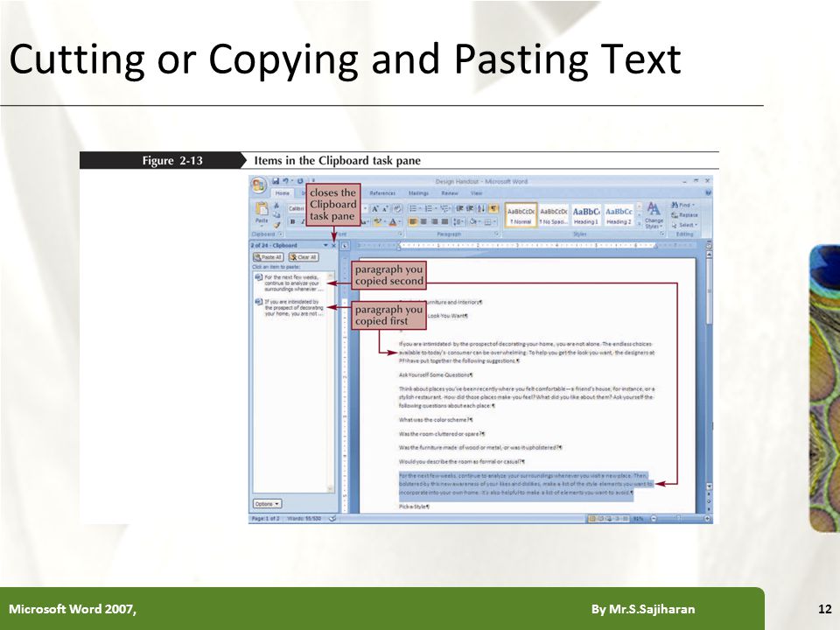The image size is (840, 630).
Task: Click the vertical scrollbar up arrow
Action: [710, 255]
